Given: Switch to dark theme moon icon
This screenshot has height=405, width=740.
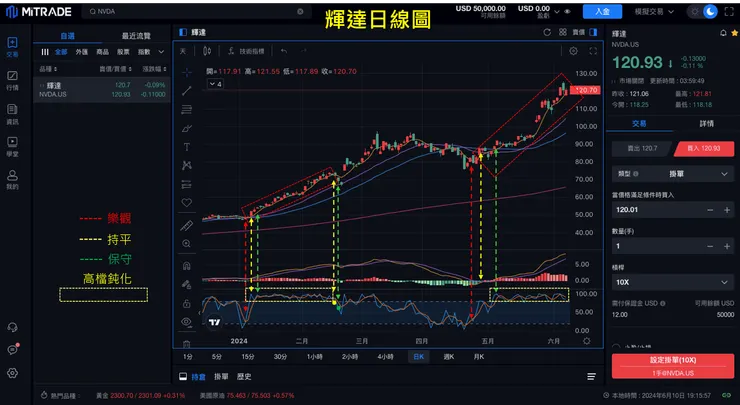Looking at the screenshot, I should pos(710,12).
